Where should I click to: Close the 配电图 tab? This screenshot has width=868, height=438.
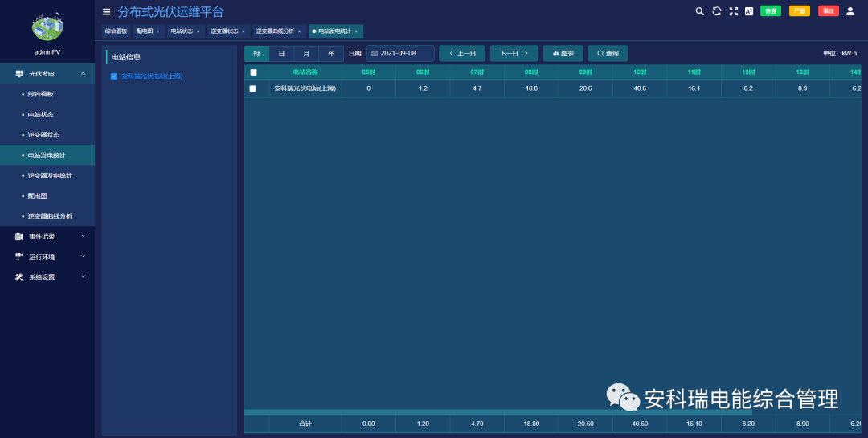(158, 31)
